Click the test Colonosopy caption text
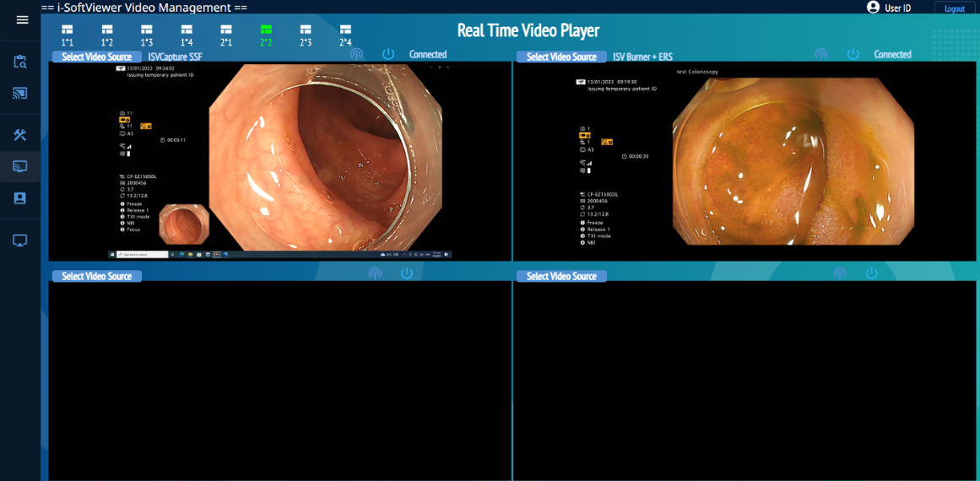 [697, 72]
